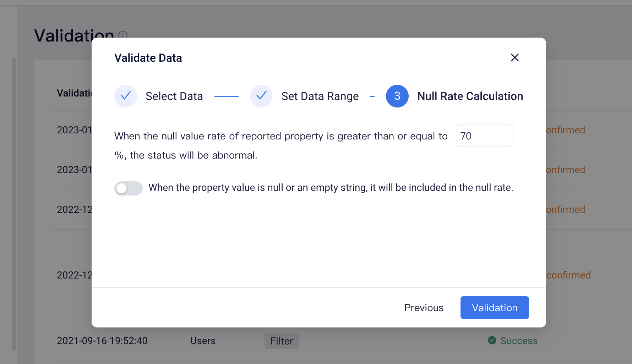Go to the Select Data step label
This screenshot has height=364, width=632.
tap(174, 96)
